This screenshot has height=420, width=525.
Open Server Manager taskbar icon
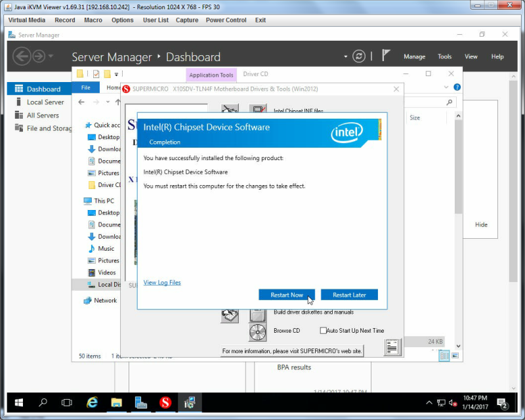tap(141, 402)
